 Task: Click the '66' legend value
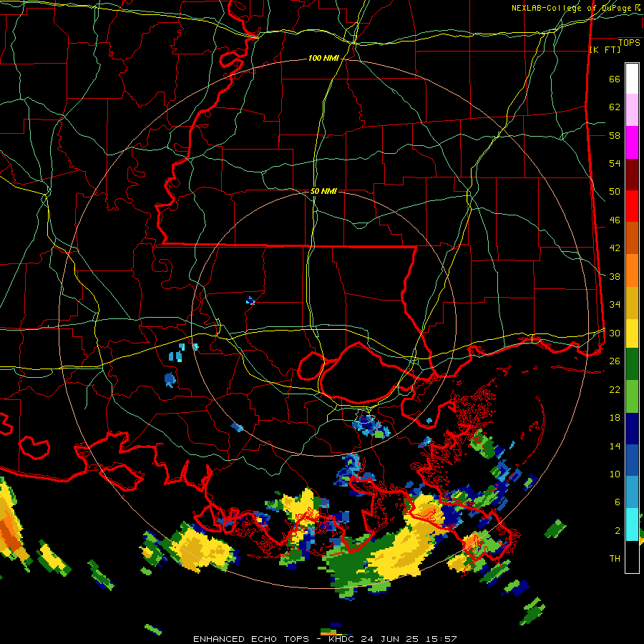(615, 79)
